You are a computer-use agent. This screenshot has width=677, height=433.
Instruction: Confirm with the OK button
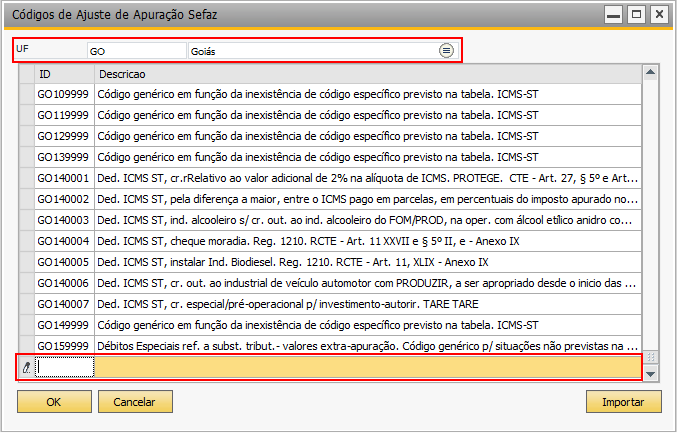tap(54, 402)
